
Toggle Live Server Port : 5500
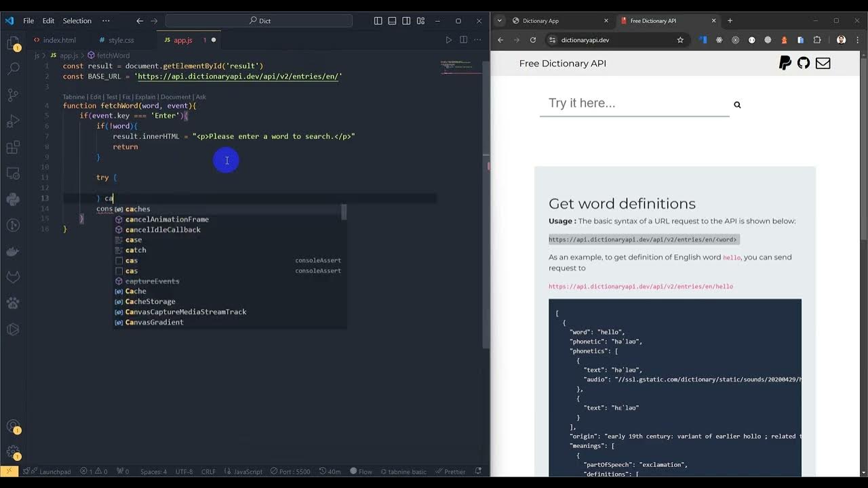pyautogui.click(x=290, y=471)
